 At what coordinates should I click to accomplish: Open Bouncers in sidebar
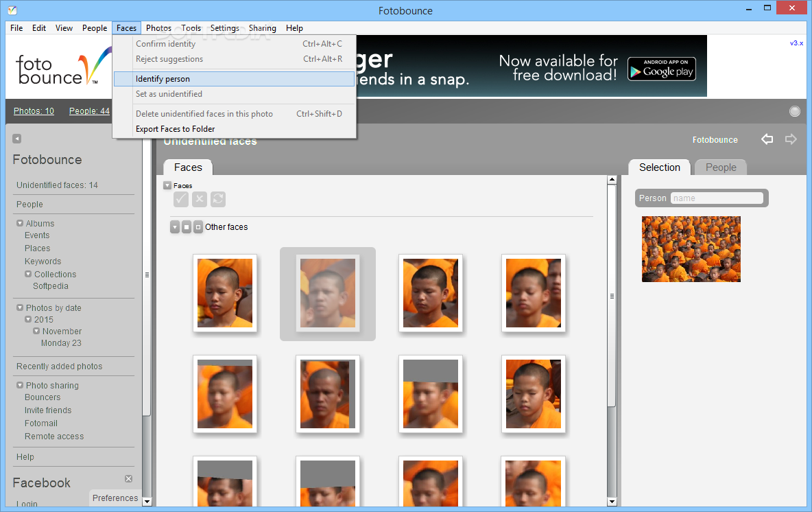[43, 397]
